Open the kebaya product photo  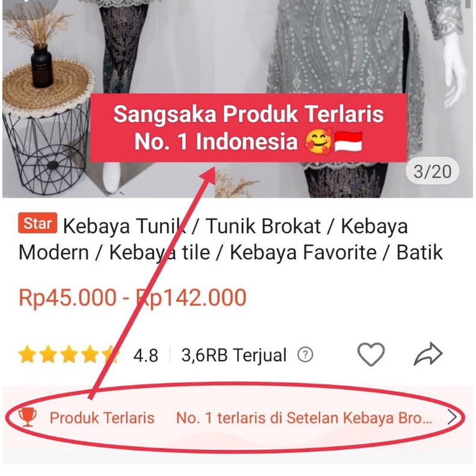coord(238,99)
